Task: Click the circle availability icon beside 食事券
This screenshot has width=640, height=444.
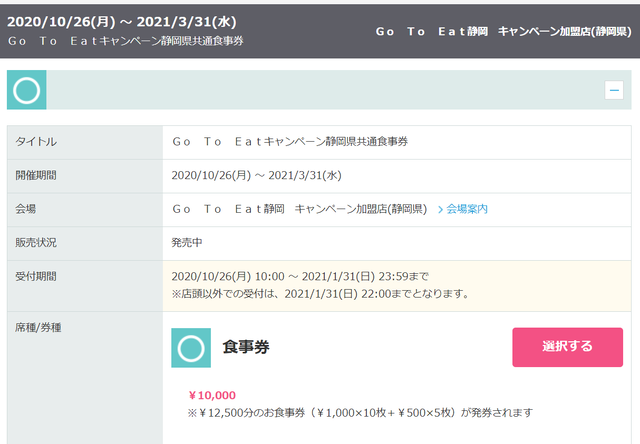Action: tap(191, 348)
